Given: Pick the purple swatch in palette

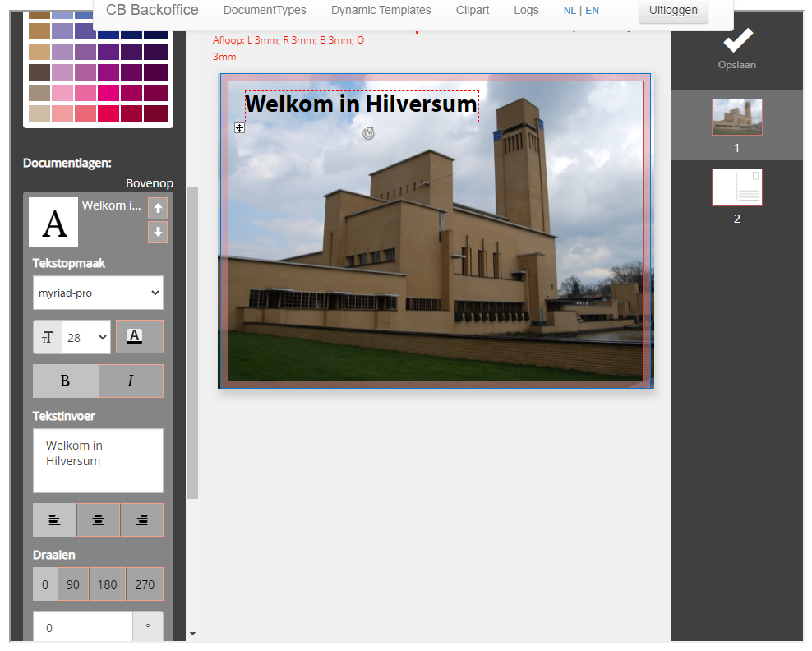Looking at the screenshot, I should [108, 52].
